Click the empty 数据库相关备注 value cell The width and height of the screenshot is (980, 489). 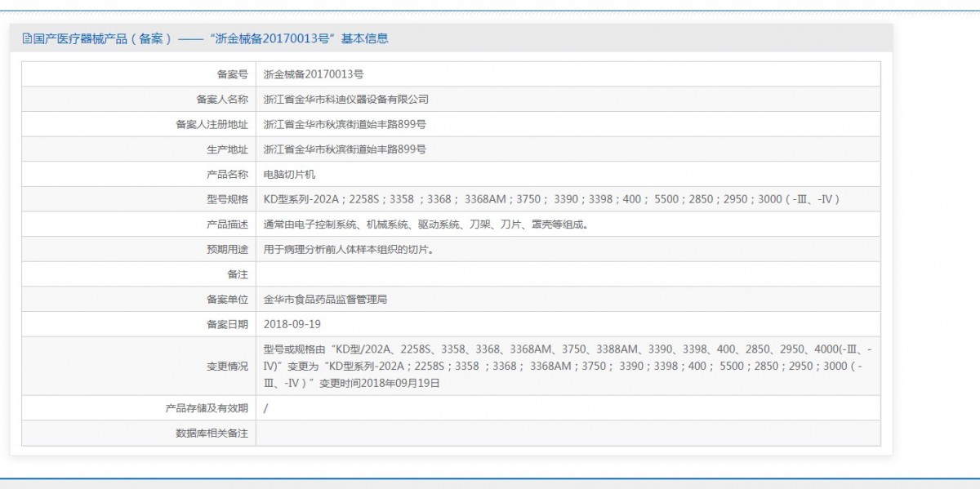[x=568, y=433]
